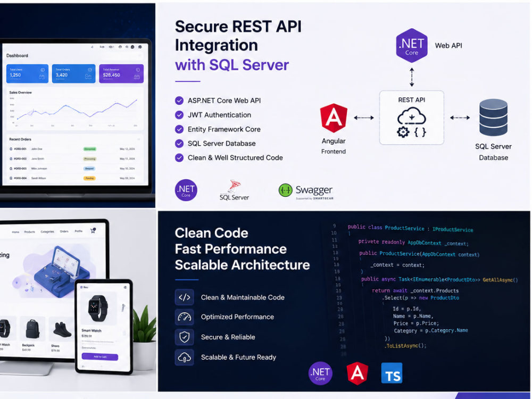Click the curly braces icon in REST API box
This screenshot has height=399, width=532.
tap(420, 131)
